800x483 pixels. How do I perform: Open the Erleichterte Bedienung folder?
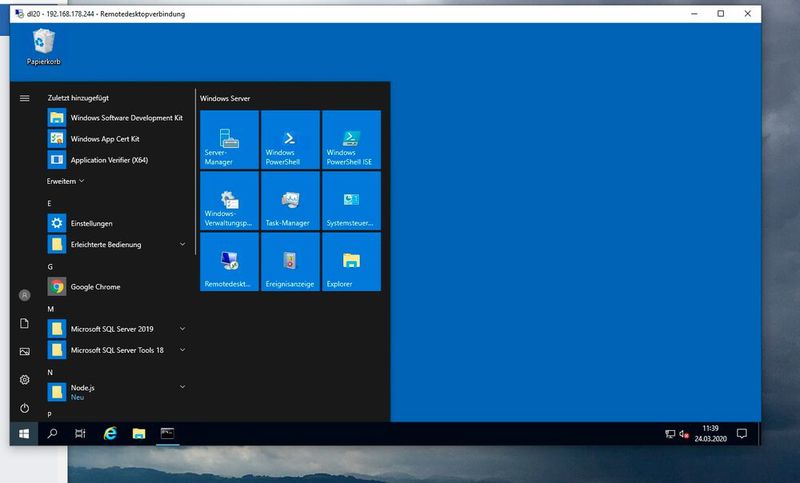117,244
